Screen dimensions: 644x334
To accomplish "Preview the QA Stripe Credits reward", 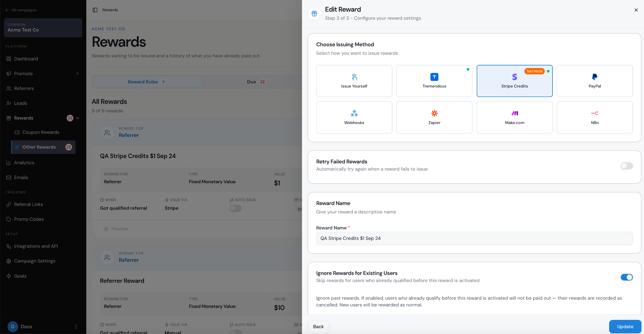I will tap(116, 229).
